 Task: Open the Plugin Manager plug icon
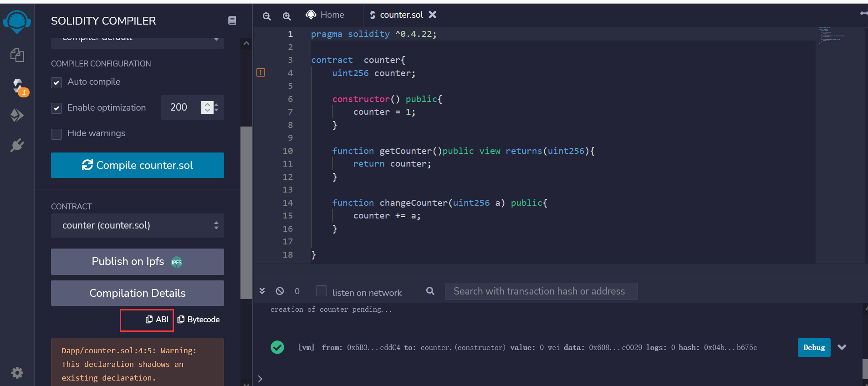coord(17,145)
